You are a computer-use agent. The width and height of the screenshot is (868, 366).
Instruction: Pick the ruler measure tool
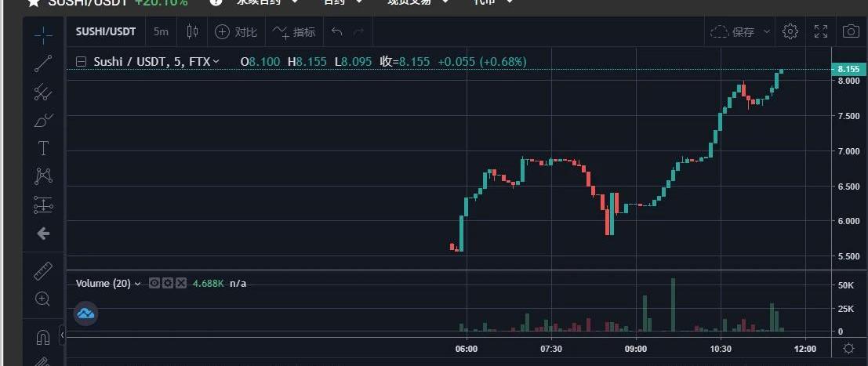tap(43, 272)
